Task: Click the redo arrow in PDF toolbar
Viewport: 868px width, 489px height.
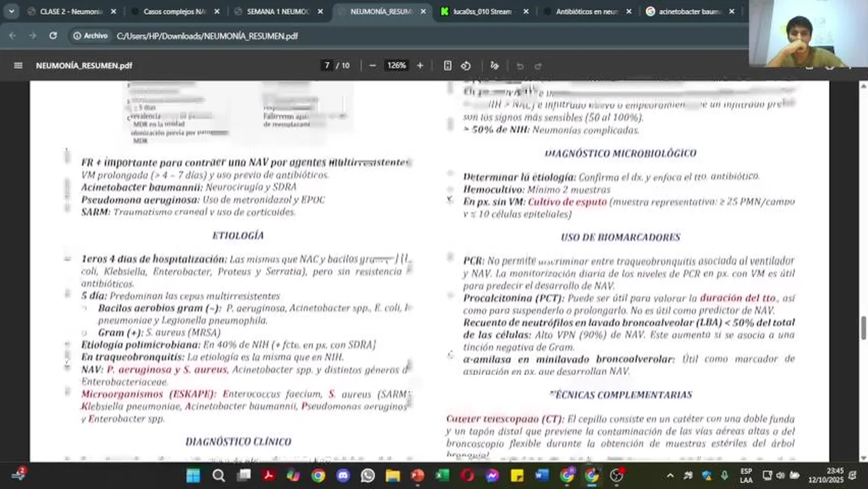Action: (x=538, y=66)
